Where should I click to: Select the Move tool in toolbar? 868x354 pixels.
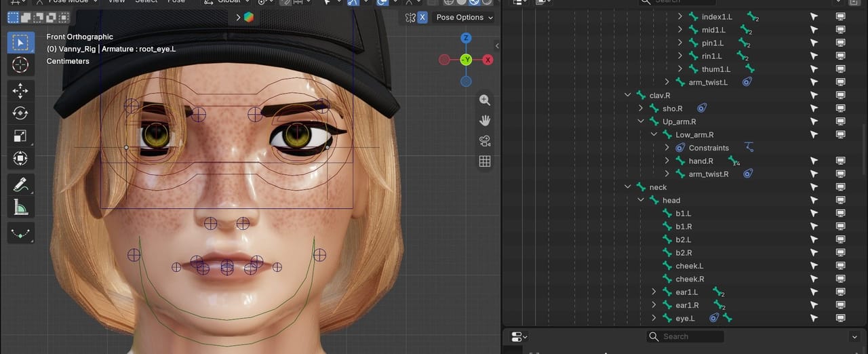(20, 91)
